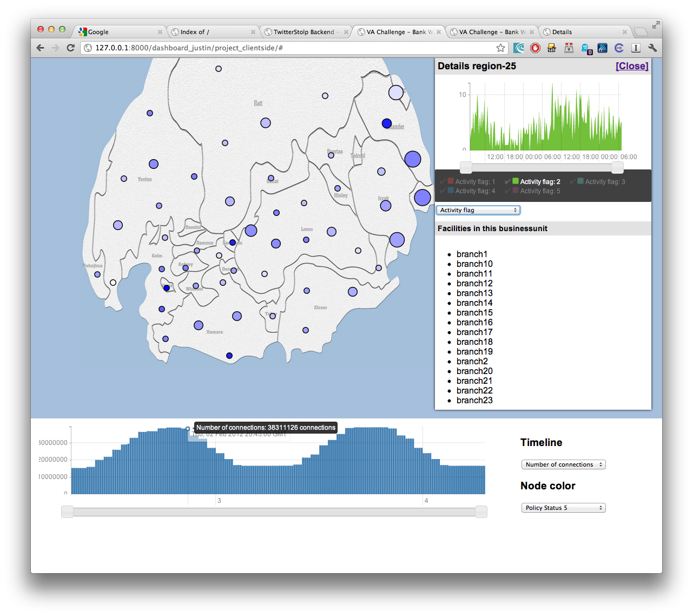Click the left handle of the timeline slider
693x616 pixels.
click(67, 512)
